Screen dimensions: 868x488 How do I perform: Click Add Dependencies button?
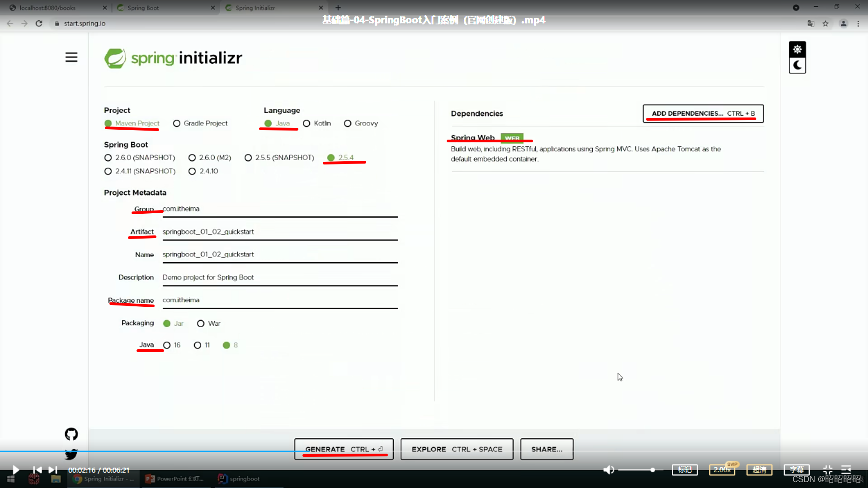click(703, 113)
